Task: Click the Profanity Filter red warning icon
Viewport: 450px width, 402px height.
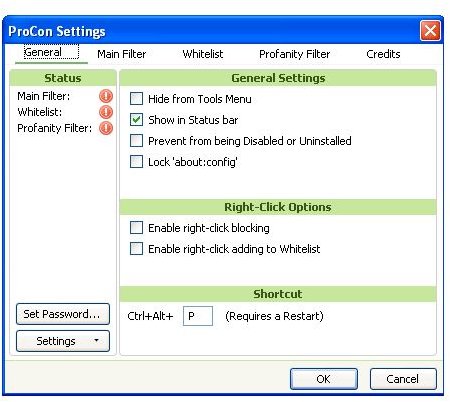Action: pyautogui.click(x=106, y=128)
